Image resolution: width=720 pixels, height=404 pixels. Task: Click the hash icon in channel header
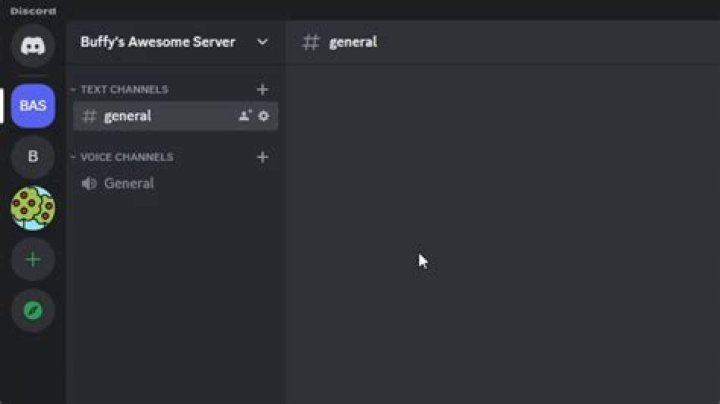(x=310, y=42)
